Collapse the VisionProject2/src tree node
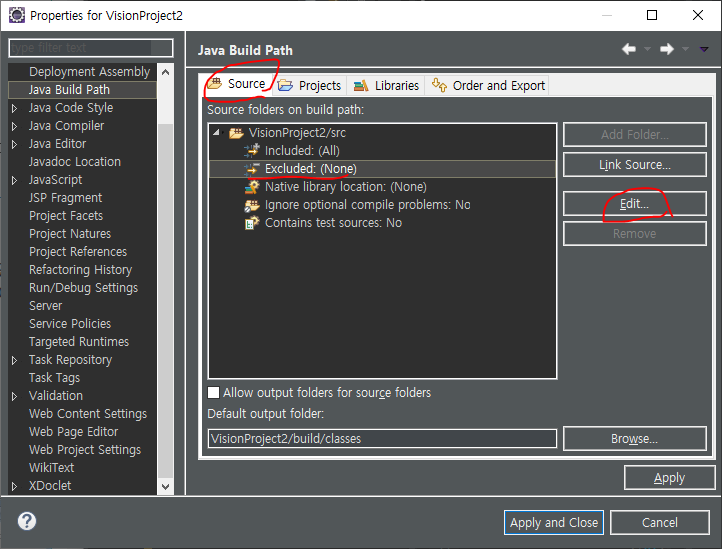This screenshot has height=549, width=722. [216, 133]
